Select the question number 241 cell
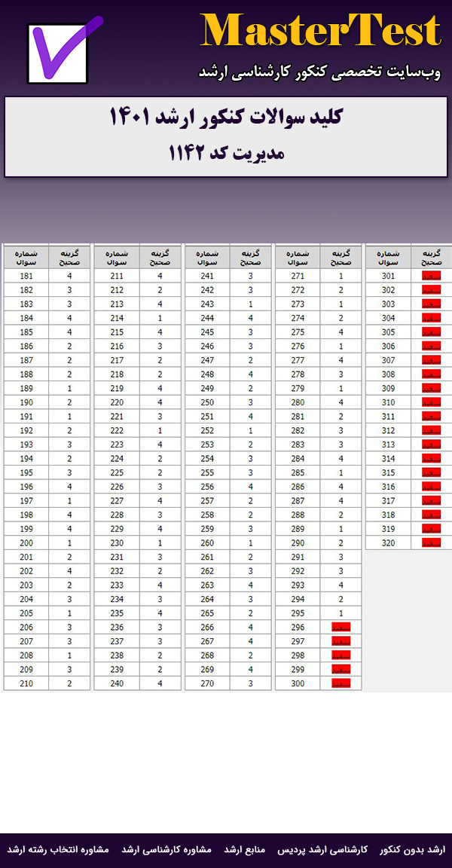The image size is (452, 868). pyautogui.click(x=207, y=276)
